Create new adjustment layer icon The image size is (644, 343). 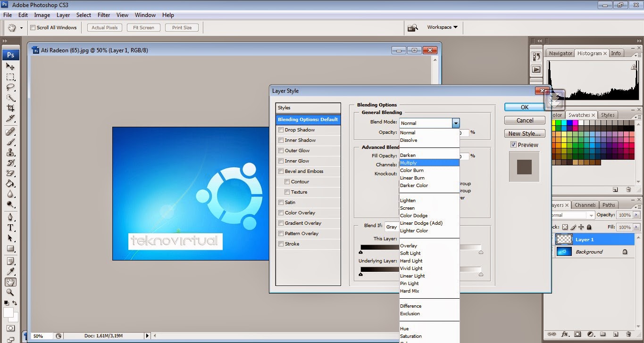590,335
